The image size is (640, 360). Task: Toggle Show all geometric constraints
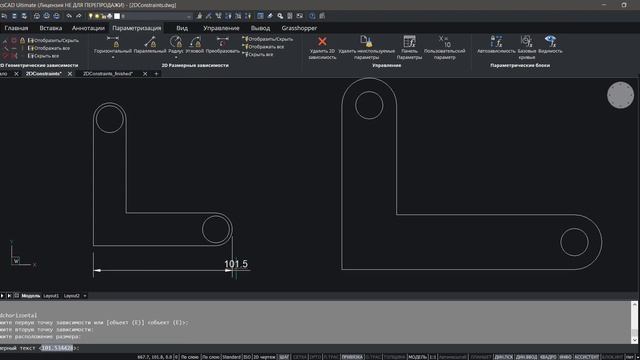pos(49,48)
